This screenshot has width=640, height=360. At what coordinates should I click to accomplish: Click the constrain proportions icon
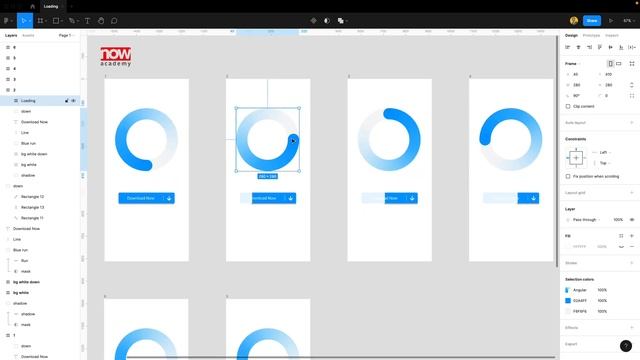[x=632, y=85]
